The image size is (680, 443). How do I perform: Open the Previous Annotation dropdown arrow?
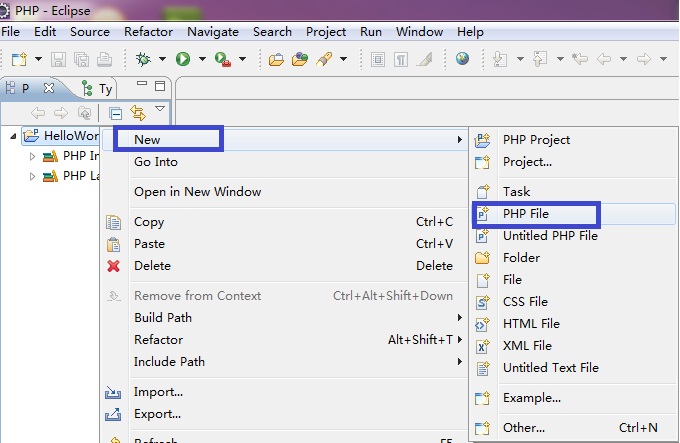point(560,59)
